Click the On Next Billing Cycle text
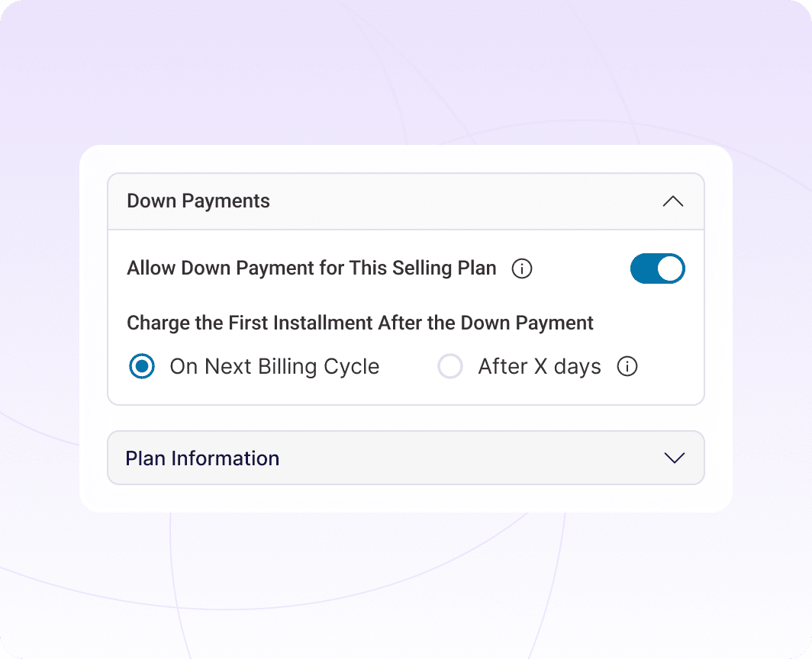The height and width of the screenshot is (659, 812). click(273, 367)
